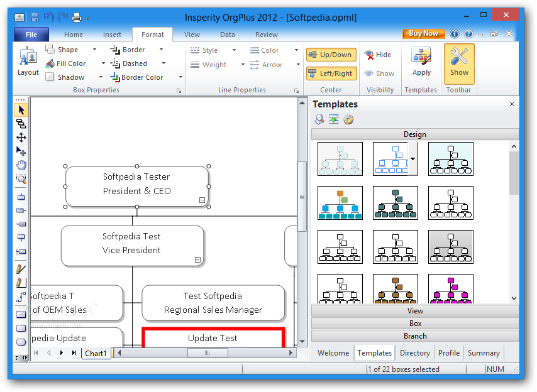The image size is (537, 392).
Task: Click the template search magnifier icon
Action: coord(319,119)
